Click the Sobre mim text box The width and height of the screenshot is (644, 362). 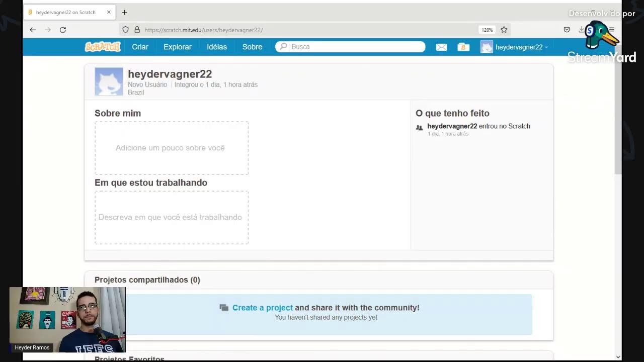(172, 148)
